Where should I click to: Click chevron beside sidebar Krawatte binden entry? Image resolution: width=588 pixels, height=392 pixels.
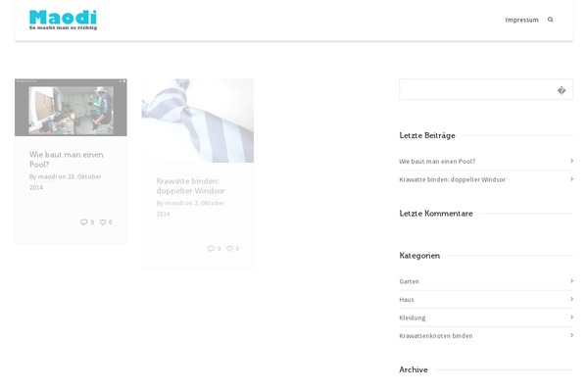pos(571,179)
